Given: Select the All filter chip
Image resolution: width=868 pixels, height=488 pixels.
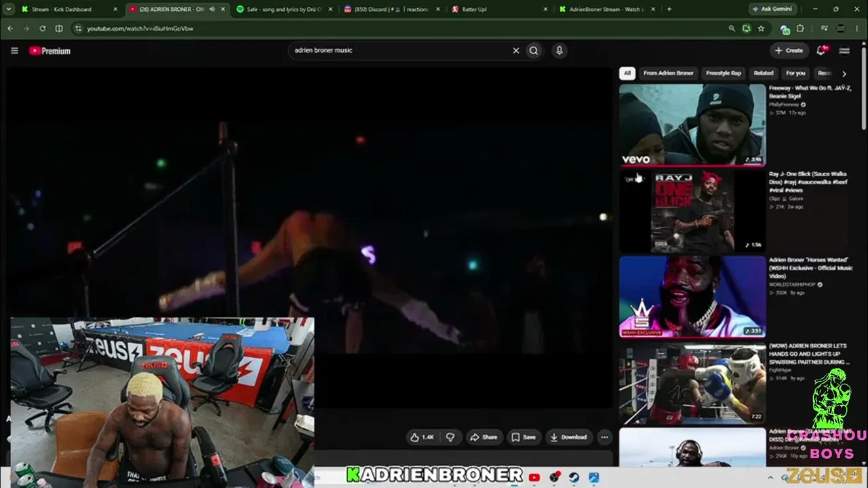Looking at the screenshot, I should 627,73.
